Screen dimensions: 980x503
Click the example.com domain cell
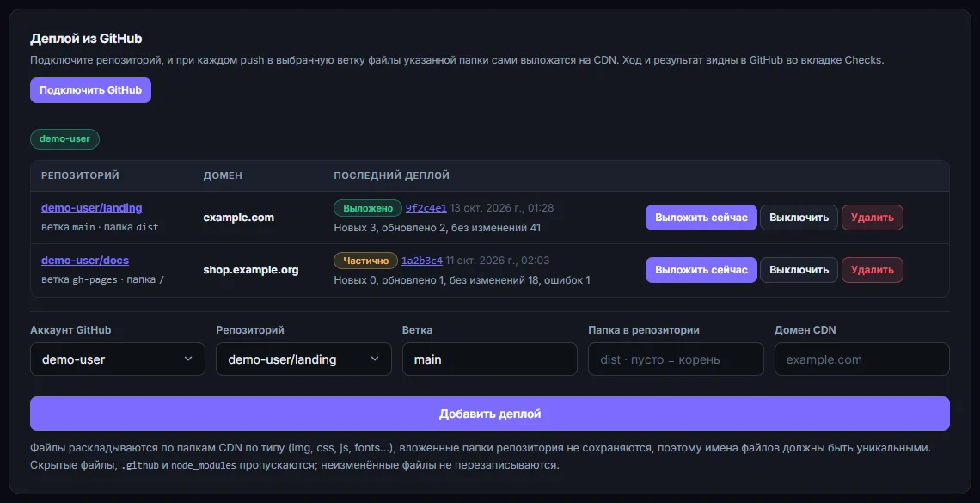239,218
